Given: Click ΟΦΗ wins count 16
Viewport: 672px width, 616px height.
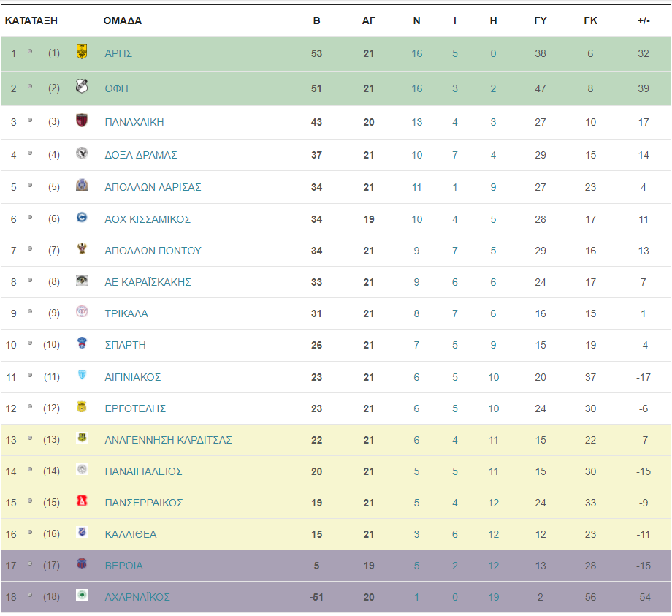Looking at the screenshot, I should 416,88.
